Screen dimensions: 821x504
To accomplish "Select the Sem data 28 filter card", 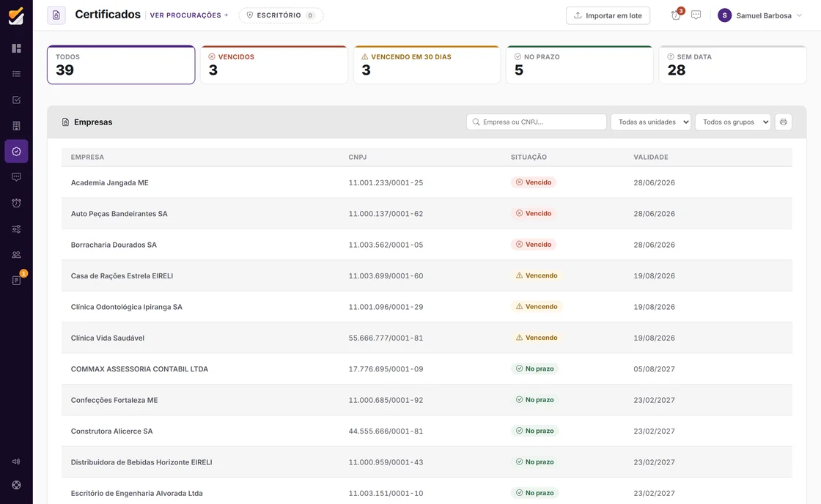I will click(732, 65).
